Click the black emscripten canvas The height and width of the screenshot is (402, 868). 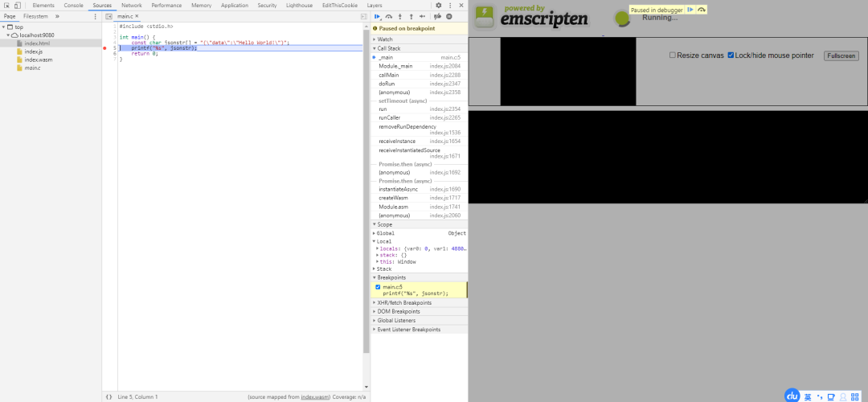pos(568,72)
